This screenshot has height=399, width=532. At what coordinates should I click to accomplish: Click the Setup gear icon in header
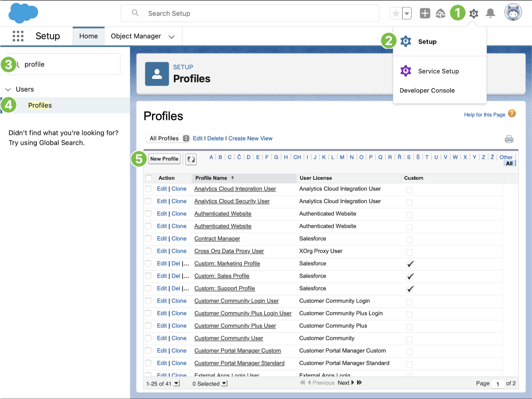[x=473, y=13]
